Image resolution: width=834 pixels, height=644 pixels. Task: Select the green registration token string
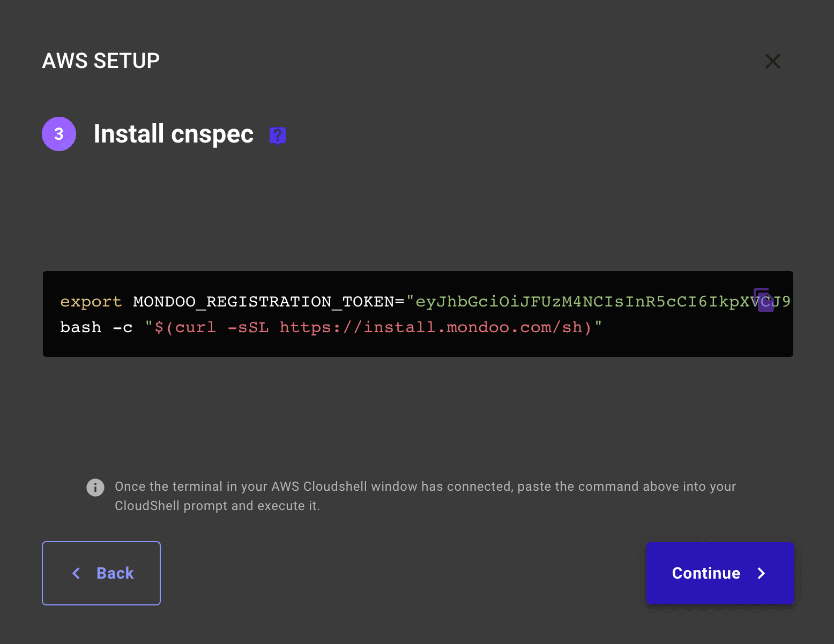point(563,302)
